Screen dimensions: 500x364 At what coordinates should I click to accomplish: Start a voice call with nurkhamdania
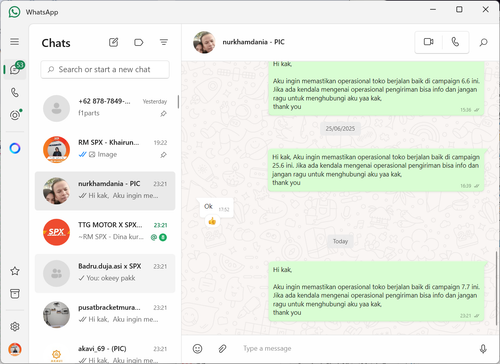click(x=455, y=42)
